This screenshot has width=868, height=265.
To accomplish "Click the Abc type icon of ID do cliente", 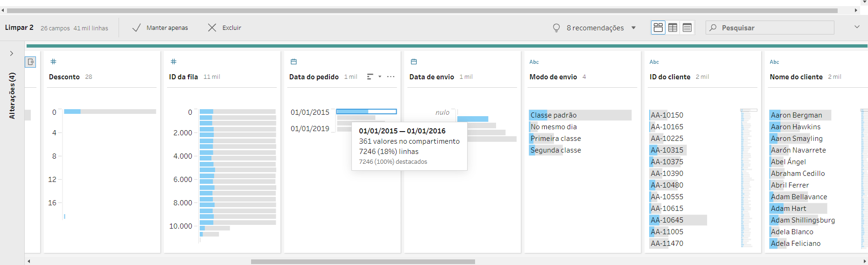I will (x=654, y=62).
